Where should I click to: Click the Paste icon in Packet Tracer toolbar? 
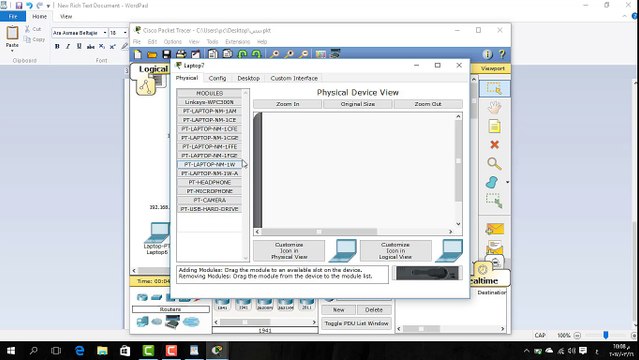(227, 54)
